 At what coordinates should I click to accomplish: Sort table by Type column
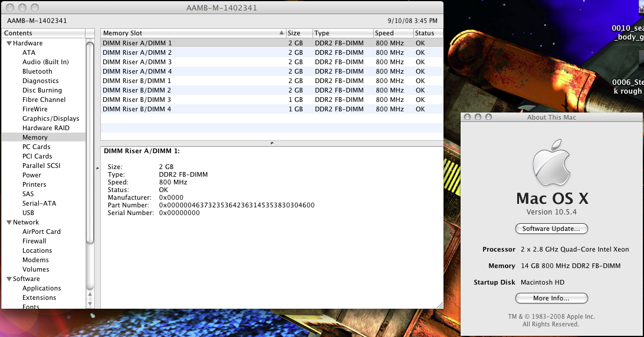tap(343, 33)
